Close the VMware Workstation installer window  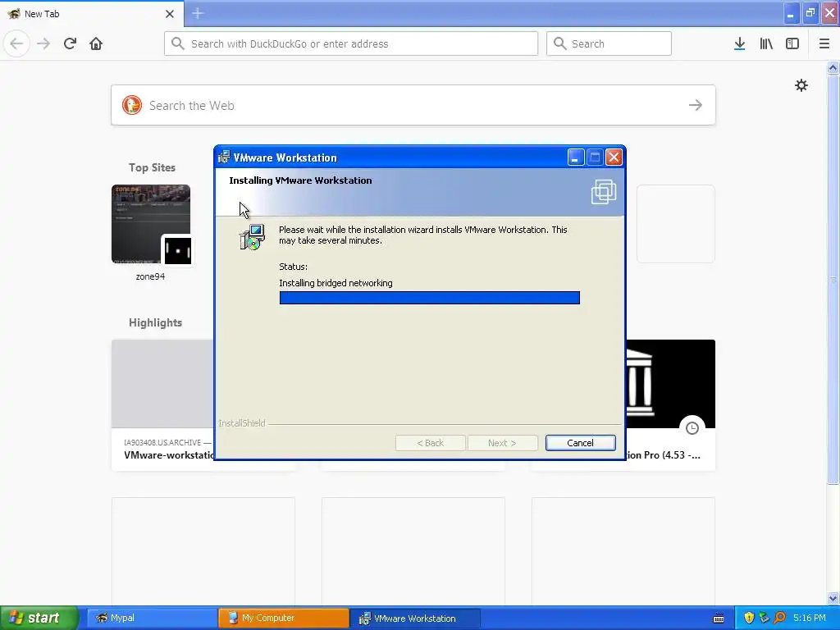[614, 157]
